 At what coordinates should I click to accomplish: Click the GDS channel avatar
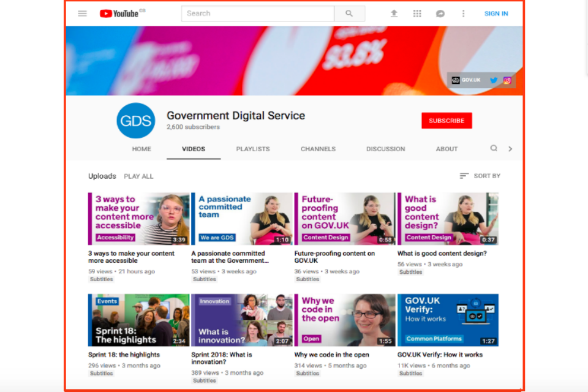[x=136, y=121]
